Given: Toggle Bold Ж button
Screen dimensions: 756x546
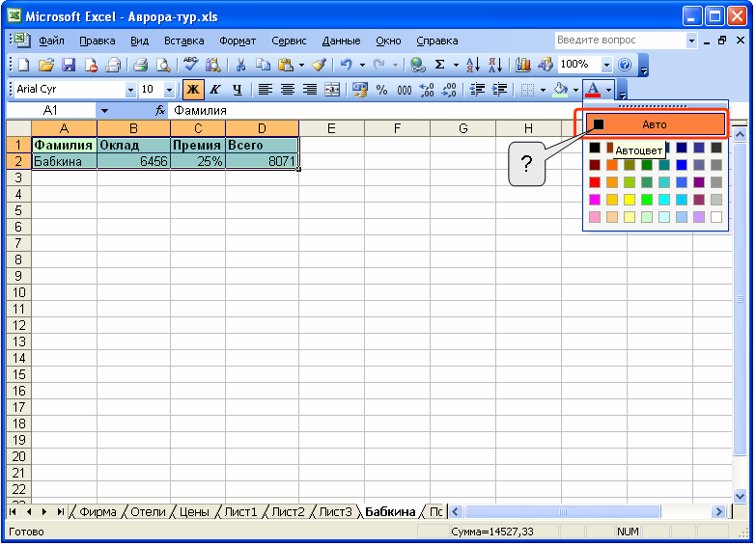Looking at the screenshot, I should coord(193,90).
